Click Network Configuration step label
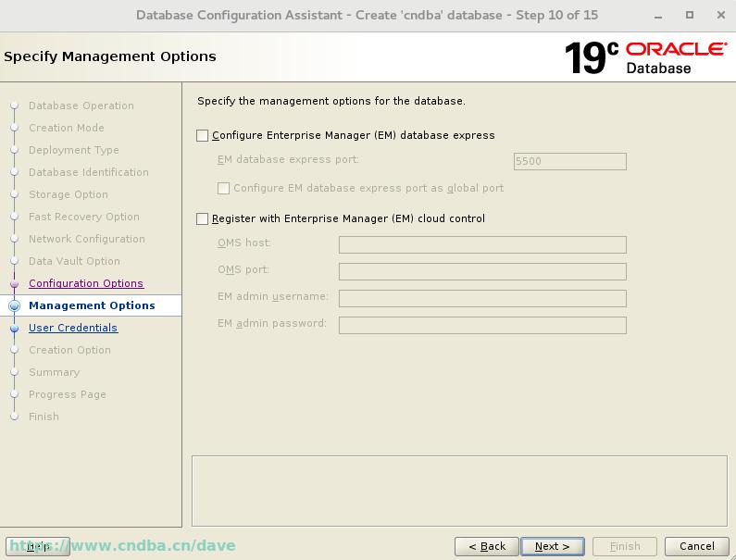 [x=87, y=239]
